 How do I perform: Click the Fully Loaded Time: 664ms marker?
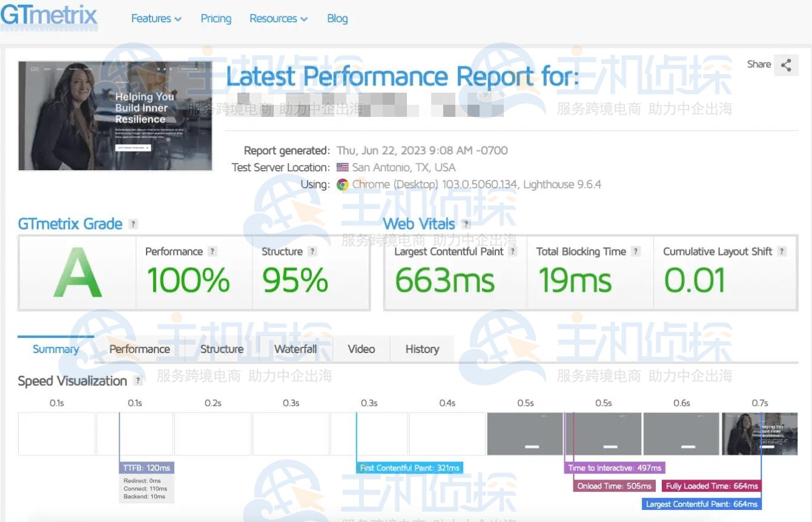click(711, 486)
